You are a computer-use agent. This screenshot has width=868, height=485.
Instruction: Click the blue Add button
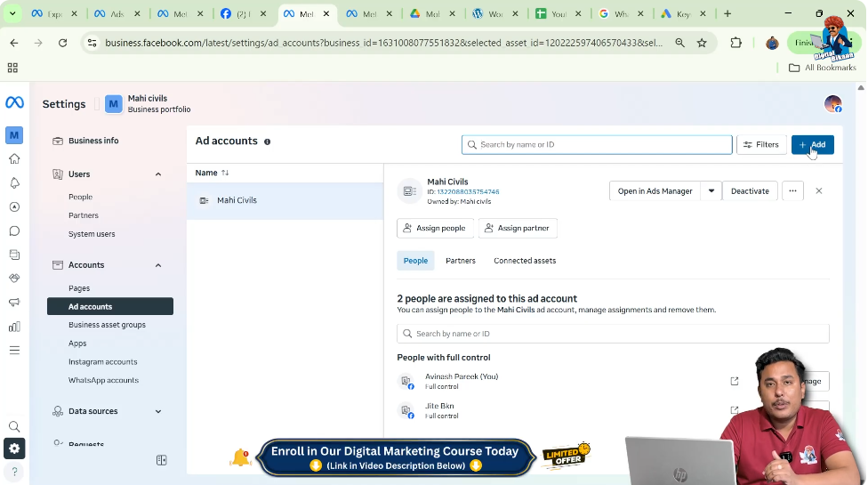tap(813, 144)
